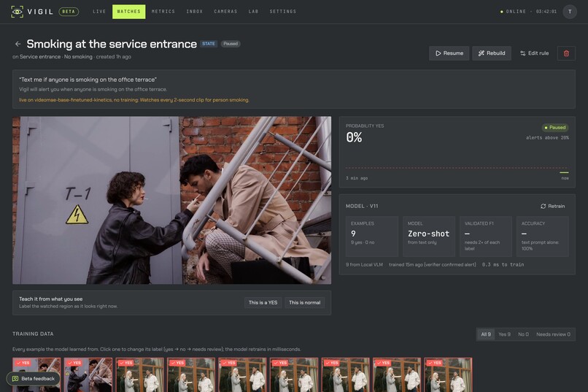The height and width of the screenshot is (392, 588).
Task: Filter training data to Yes 9
Action: [504, 334]
